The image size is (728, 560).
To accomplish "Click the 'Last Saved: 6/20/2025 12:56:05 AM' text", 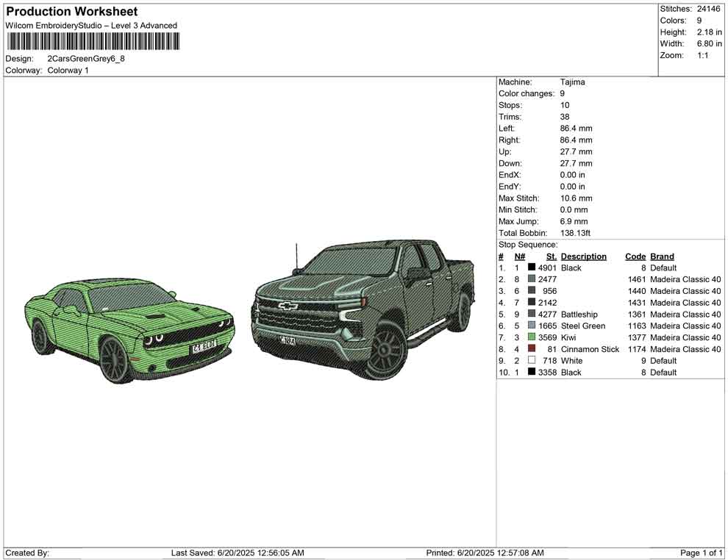I will click(x=238, y=553).
